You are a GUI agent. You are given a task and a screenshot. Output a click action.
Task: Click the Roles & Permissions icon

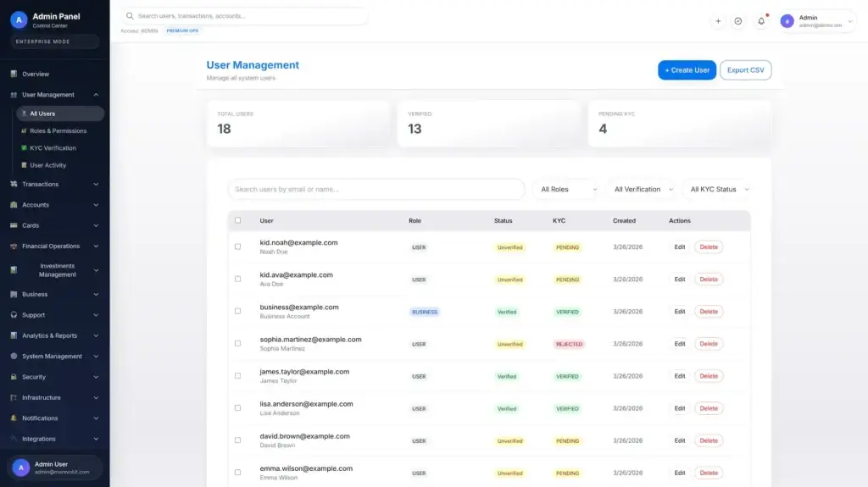24,130
